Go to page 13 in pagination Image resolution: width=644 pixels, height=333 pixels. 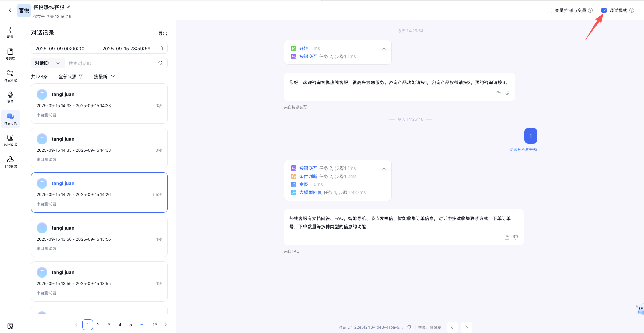coord(155,324)
